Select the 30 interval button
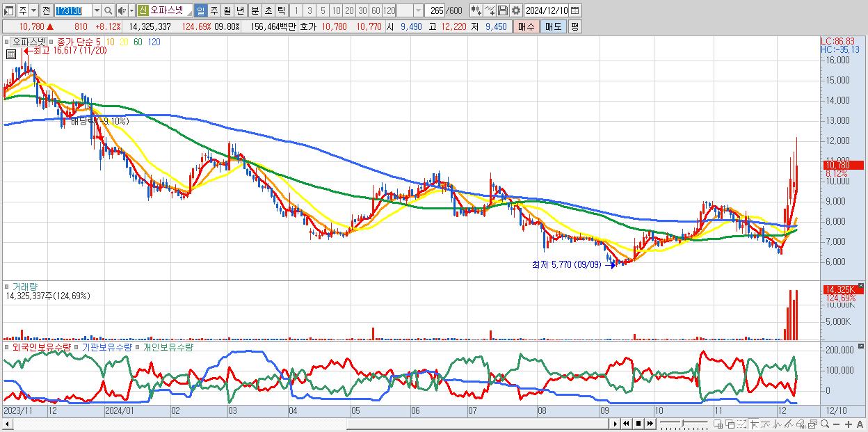This screenshot has width=868, height=432. coord(362,10)
